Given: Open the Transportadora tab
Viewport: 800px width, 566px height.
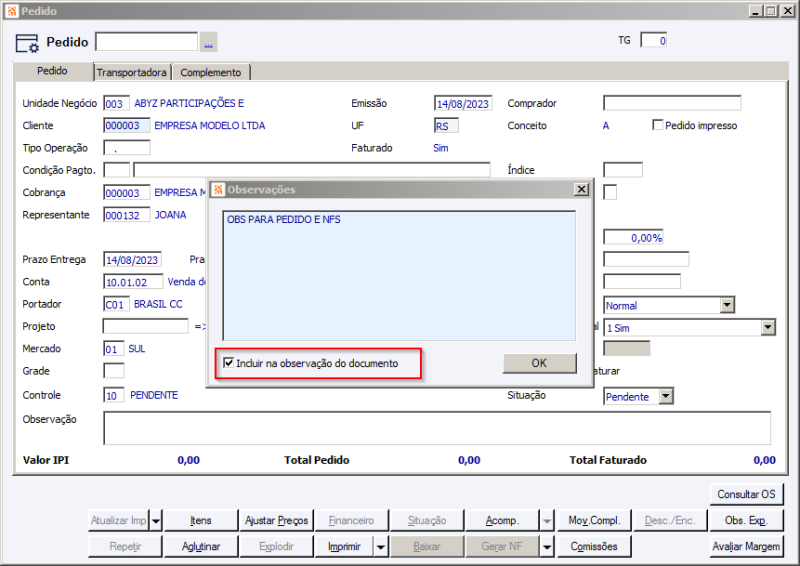Looking at the screenshot, I should click(132, 72).
